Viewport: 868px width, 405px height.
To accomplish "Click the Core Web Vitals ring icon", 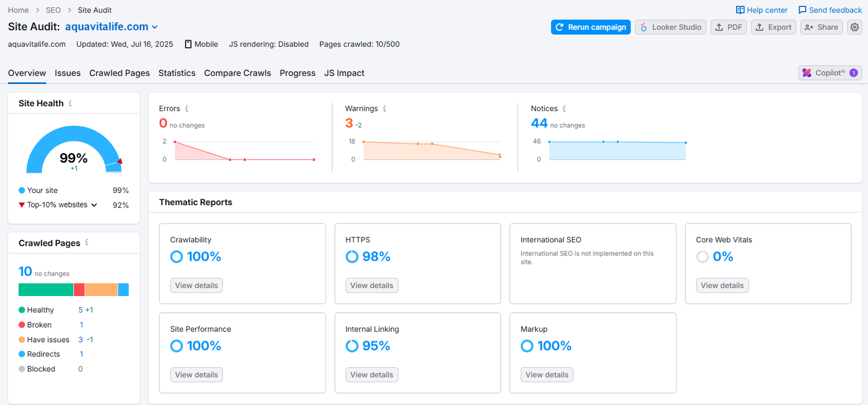I will click(x=703, y=256).
